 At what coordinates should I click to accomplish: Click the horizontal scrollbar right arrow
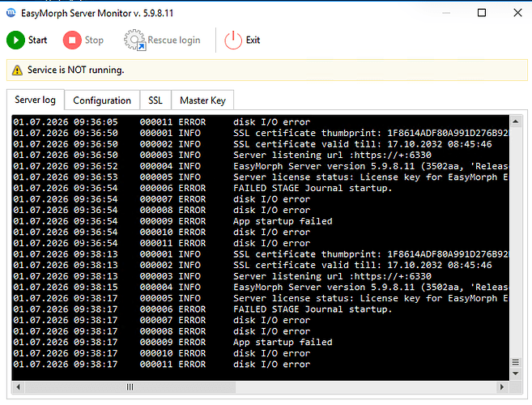pyautogui.click(x=502, y=386)
